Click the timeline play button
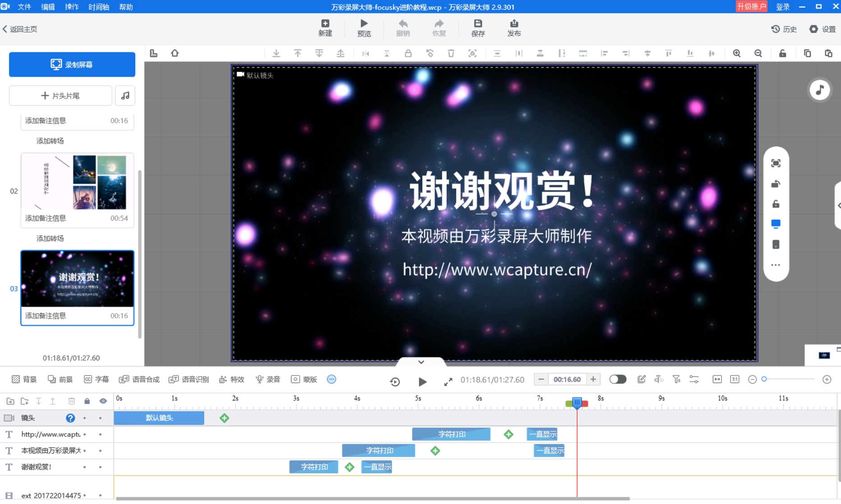Image resolution: width=841 pixels, height=504 pixels. tap(422, 382)
